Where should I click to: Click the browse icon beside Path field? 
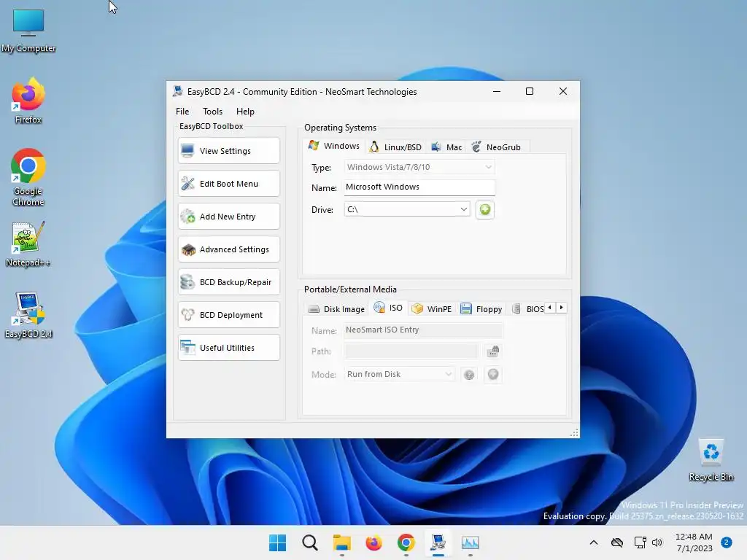click(492, 351)
